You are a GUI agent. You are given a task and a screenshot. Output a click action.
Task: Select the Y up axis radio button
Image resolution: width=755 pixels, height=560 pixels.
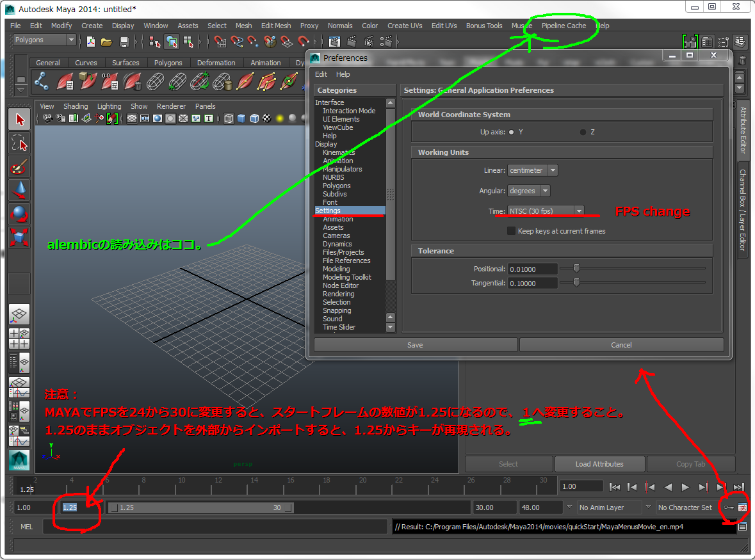512,132
